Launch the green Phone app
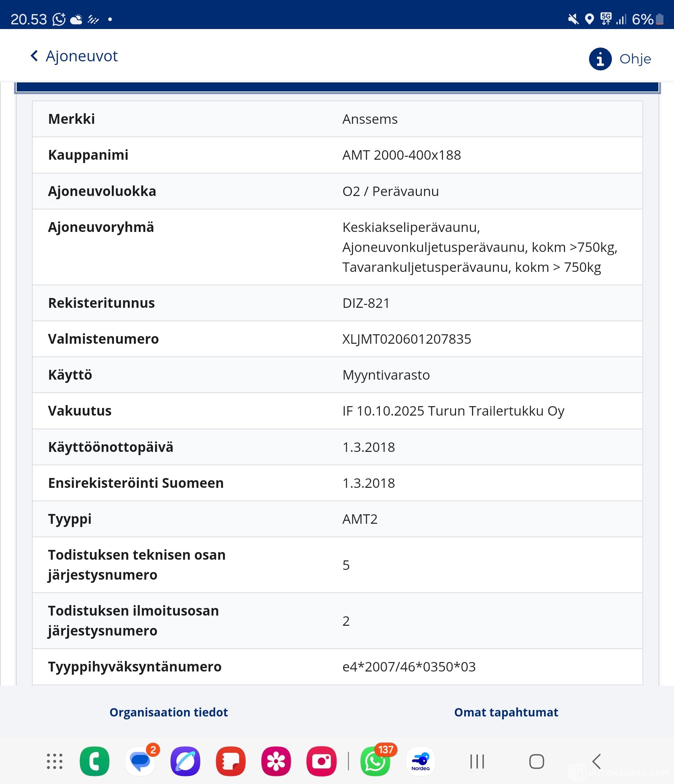The height and width of the screenshot is (784, 674). [x=95, y=761]
